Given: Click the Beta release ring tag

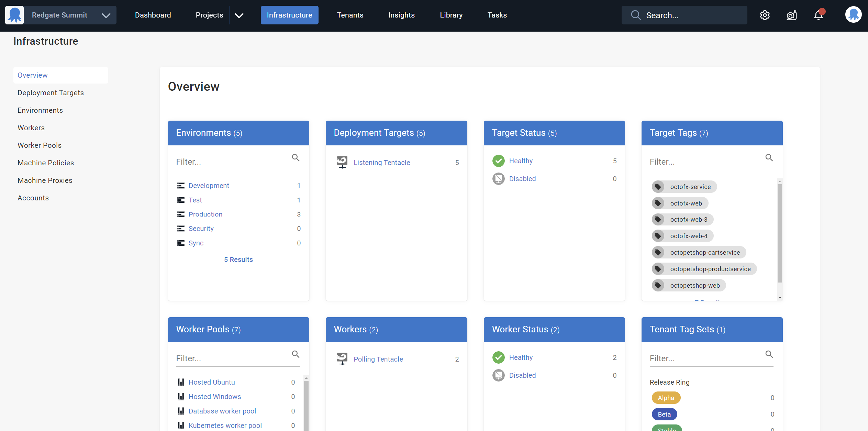Looking at the screenshot, I should 664,414.
